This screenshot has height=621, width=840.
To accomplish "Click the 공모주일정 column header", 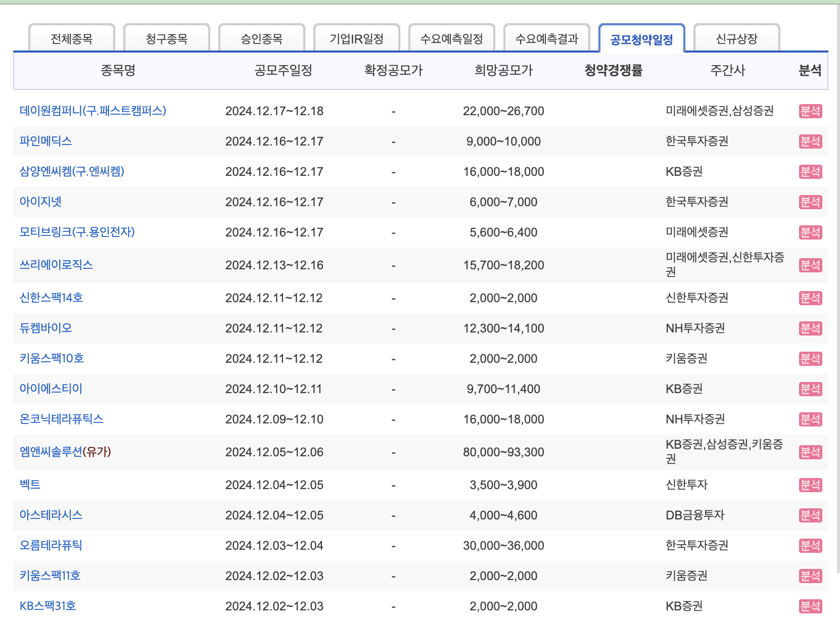I will [x=283, y=70].
